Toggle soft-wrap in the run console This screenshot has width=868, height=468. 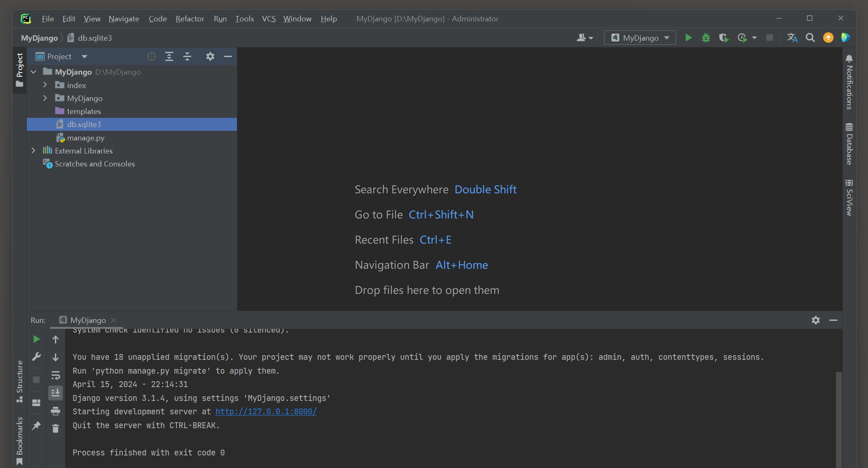55,375
